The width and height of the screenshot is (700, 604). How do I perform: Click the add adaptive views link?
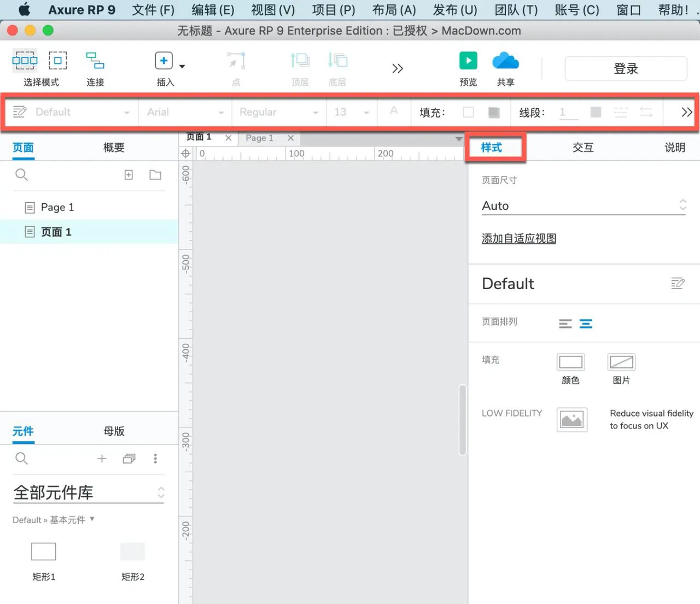tap(518, 238)
